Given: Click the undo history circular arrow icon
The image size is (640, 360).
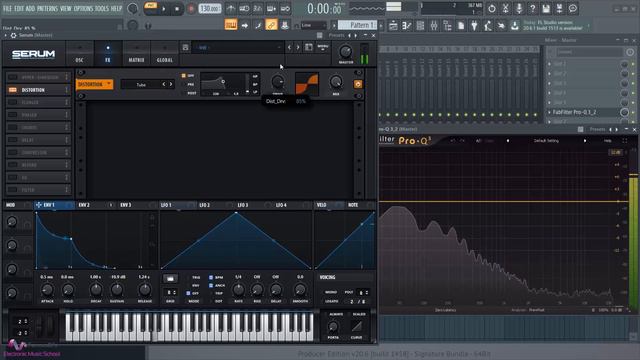Looking at the screenshot, I should pyautogui.click(x=491, y=9).
